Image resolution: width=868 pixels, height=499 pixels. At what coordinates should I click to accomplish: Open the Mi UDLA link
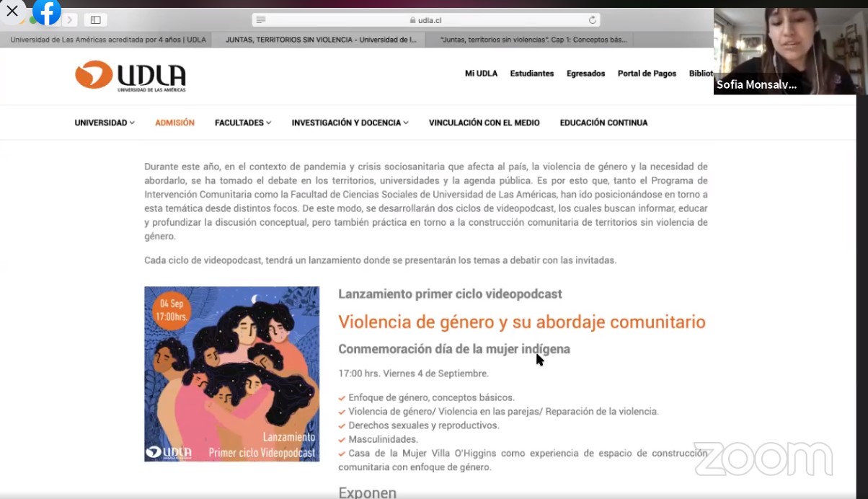pyautogui.click(x=481, y=74)
